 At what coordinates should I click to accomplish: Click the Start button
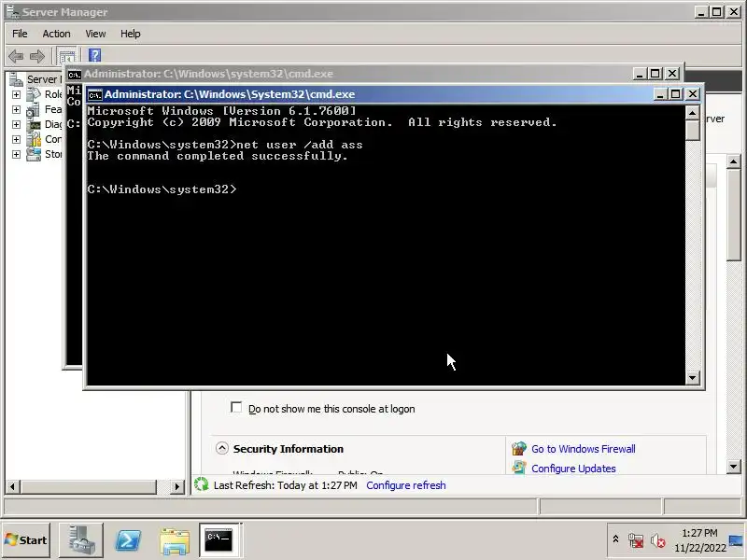tap(26, 540)
